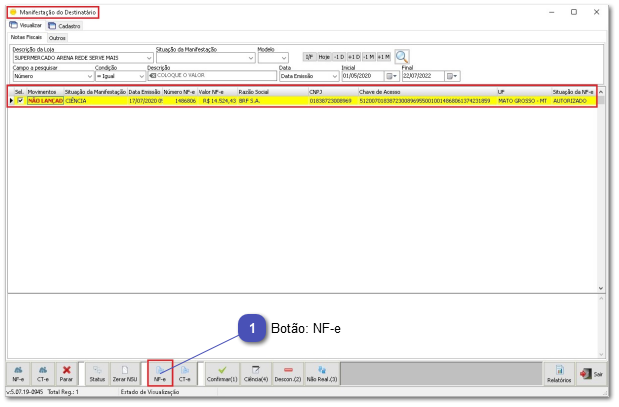Viewport: 619px width, 407px height.
Task: Maximize the Manifestação do Destinatário window
Action: [574, 12]
